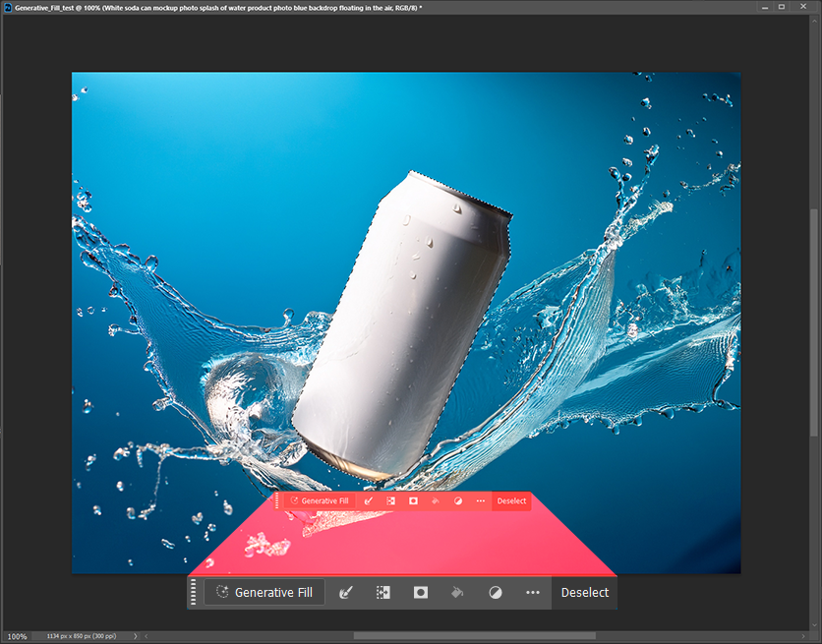The image size is (822, 644).
Task: Click Photoshop document icon in title bar
Action: point(8,7)
